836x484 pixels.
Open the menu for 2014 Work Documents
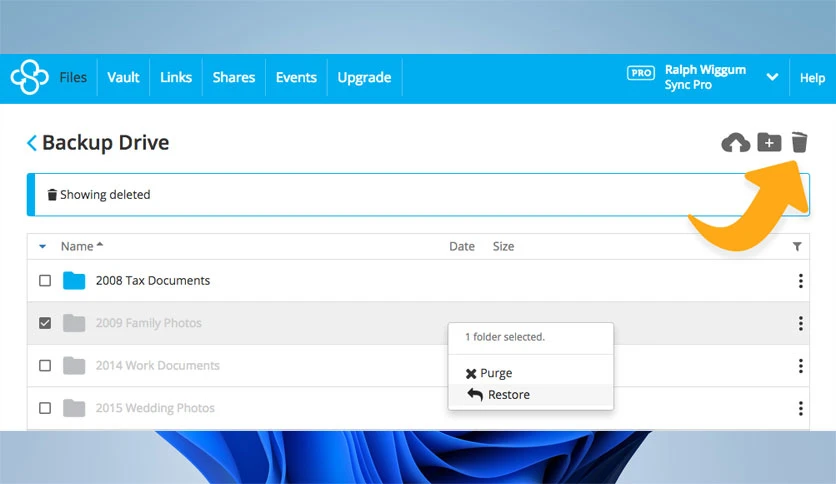pos(801,366)
